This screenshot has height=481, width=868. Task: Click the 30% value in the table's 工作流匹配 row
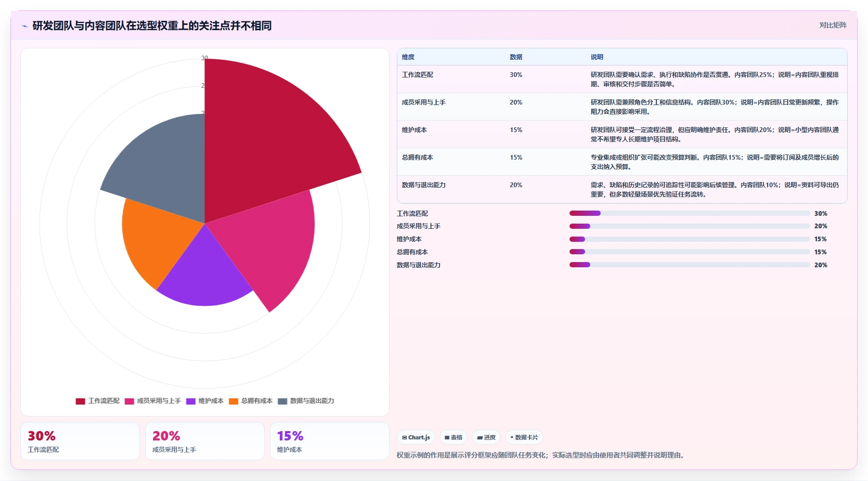pos(516,75)
